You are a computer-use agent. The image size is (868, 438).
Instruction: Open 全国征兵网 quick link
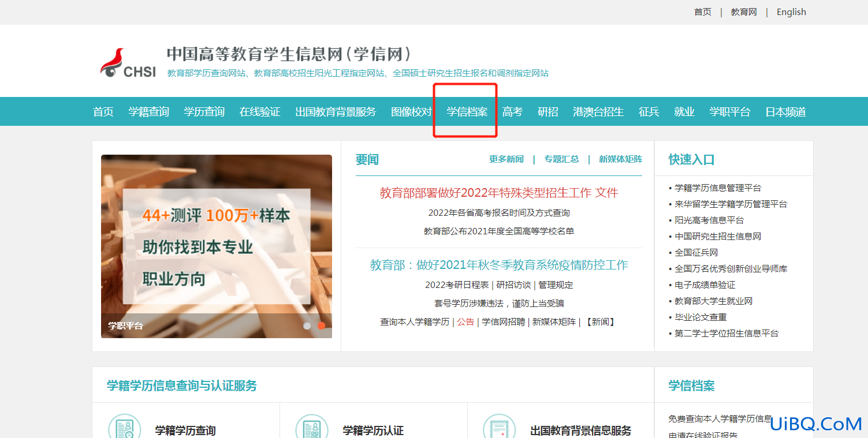(696, 253)
